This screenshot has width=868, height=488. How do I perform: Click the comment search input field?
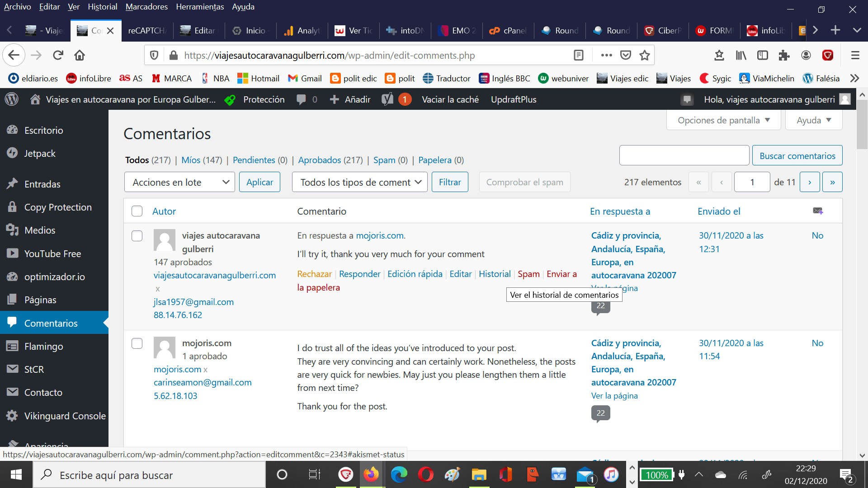click(684, 156)
